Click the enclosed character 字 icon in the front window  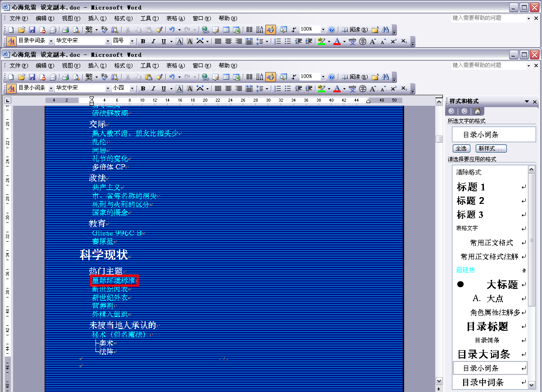click(363, 89)
